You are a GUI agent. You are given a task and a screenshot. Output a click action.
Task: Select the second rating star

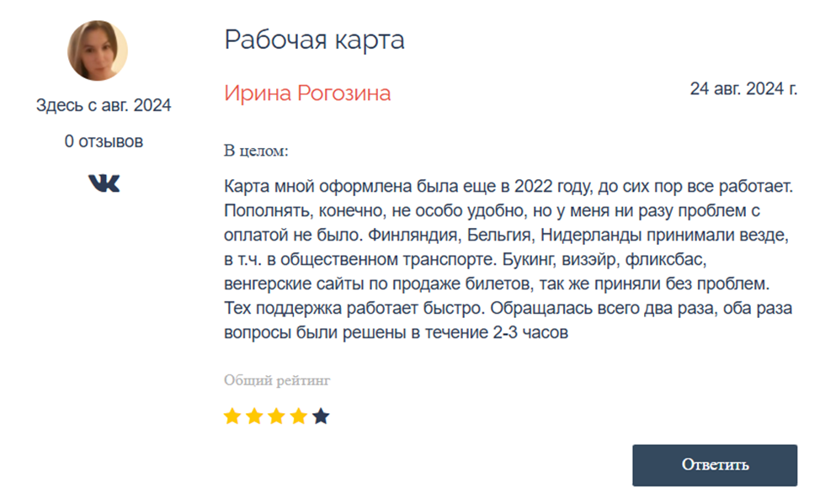[254, 416]
